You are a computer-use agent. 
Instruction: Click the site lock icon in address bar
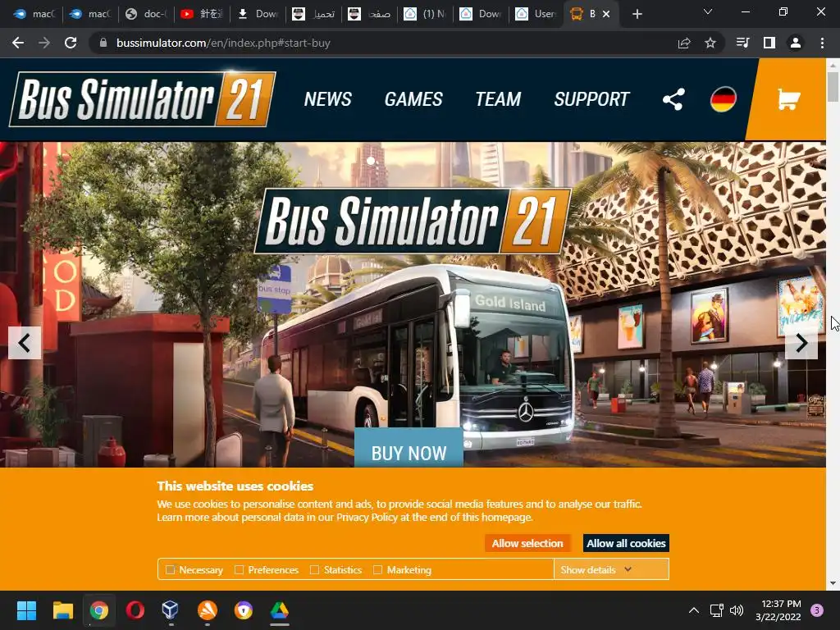click(x=103, y=43)
